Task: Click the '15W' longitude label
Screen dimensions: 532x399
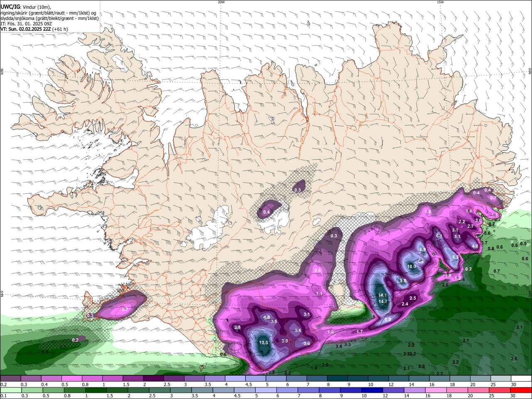Action: tap(440, 2)
